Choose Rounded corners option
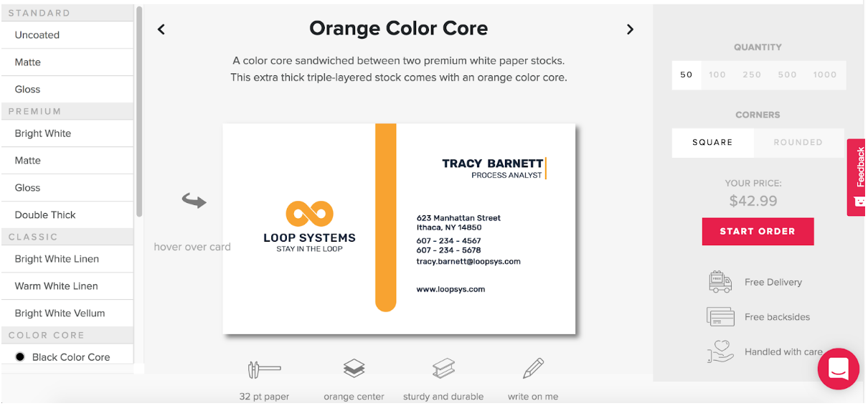The width and height of the screenshot is (868, 406). tap(798, 142)
